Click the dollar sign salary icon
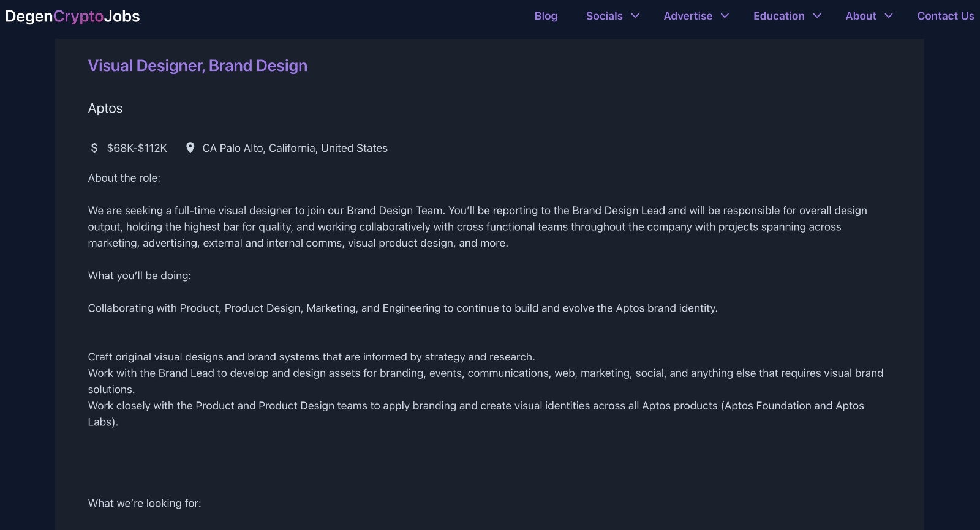980x530 pixels. click(x=94, y=147)
